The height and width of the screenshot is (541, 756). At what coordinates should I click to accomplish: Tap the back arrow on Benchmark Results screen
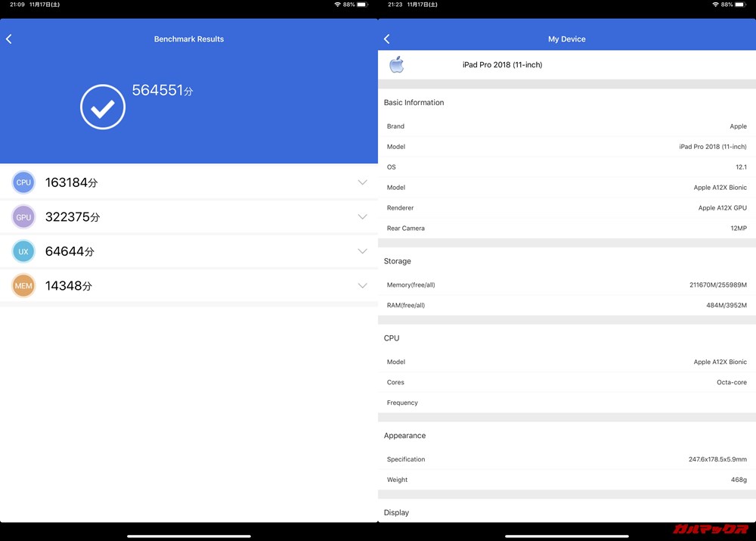[x=9, y=39]
